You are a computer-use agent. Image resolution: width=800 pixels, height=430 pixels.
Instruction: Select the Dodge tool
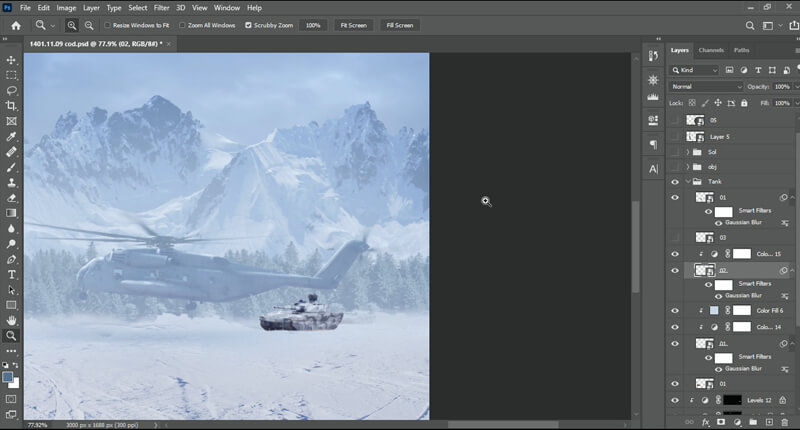tap(11, 244)
